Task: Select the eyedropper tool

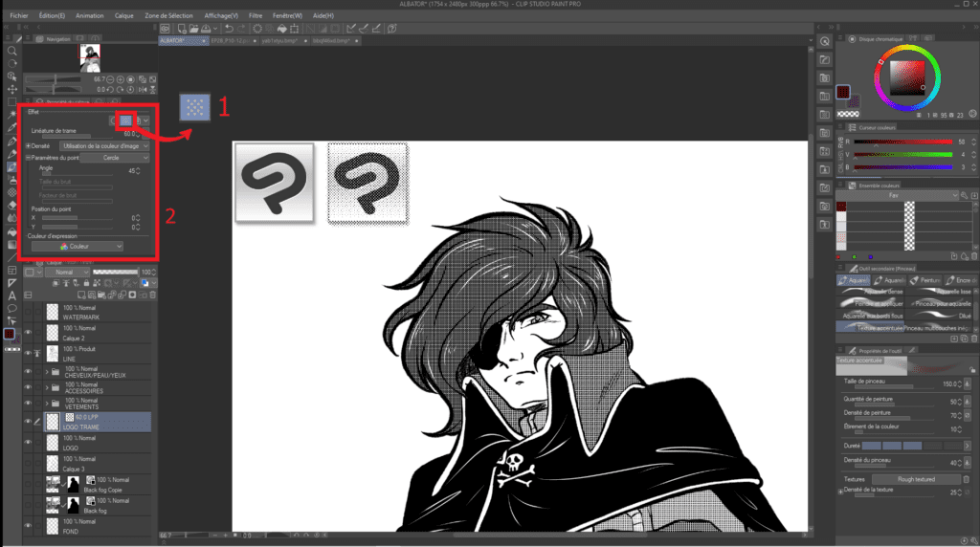Action: [11, 128]
